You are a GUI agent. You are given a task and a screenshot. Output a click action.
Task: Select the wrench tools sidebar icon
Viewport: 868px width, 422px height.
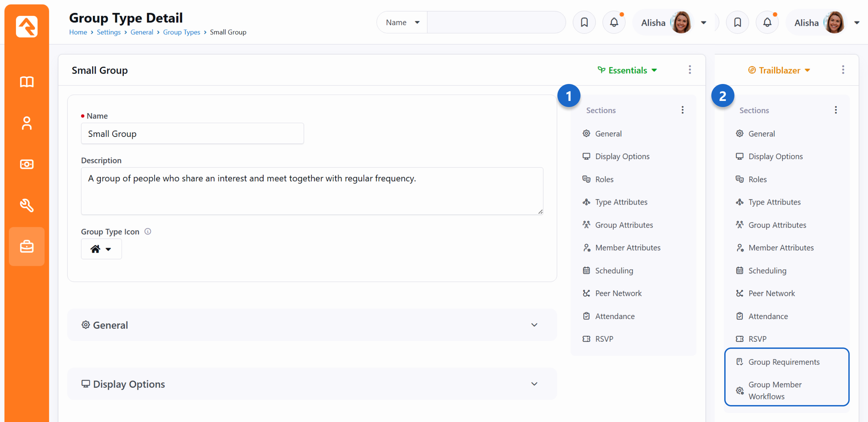coord(27,205)
